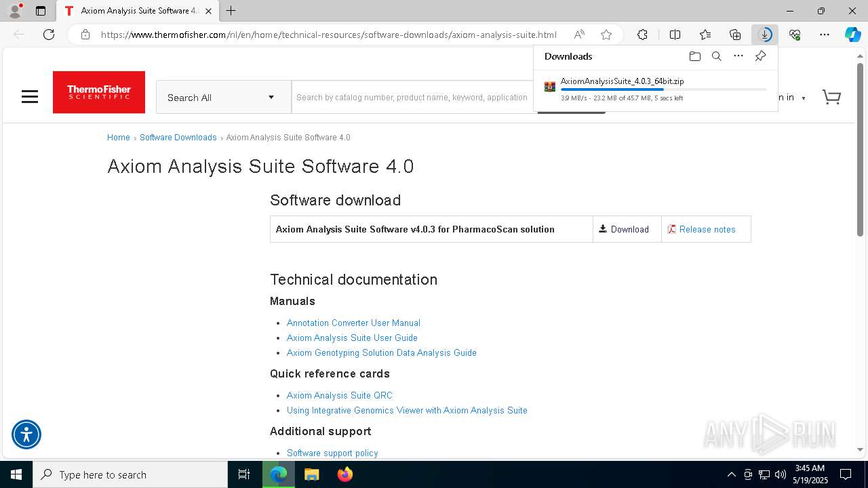Click the address bar URL
Image resolution: width=868 pixels, height=488 pixels.
tap(329, 35)
